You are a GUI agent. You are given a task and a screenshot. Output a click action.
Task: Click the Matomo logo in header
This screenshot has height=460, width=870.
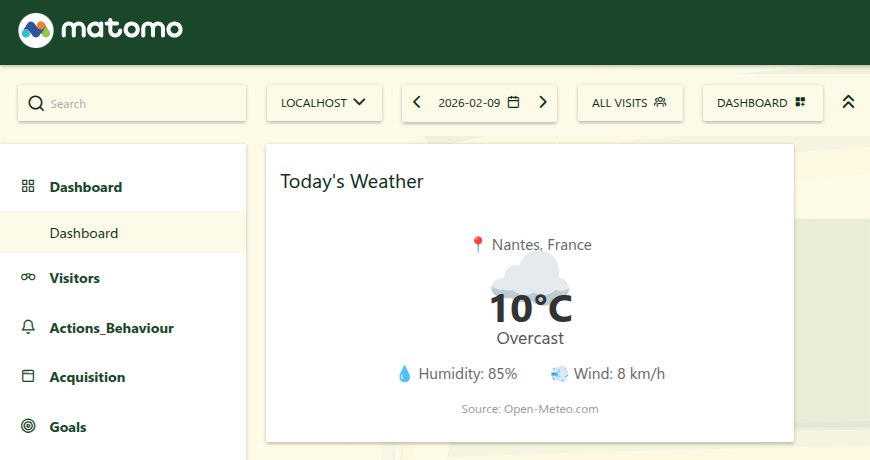(100, 29)
